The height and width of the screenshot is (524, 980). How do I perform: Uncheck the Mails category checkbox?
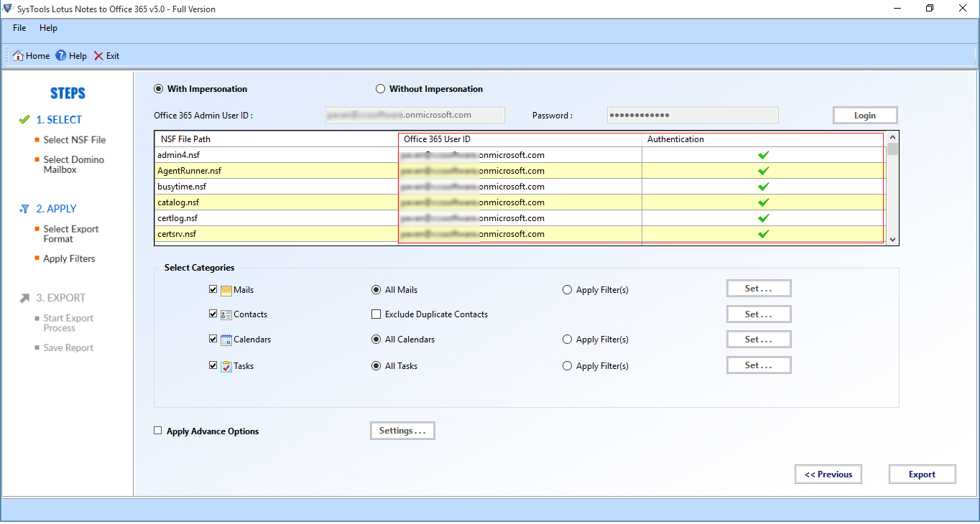coord(213,290)
